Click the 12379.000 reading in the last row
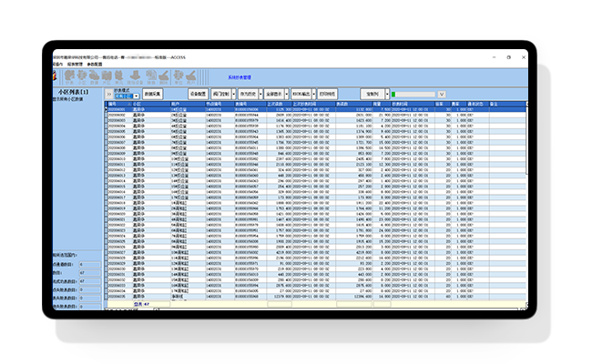Viewport: 592px width, 364px height. 283,297
